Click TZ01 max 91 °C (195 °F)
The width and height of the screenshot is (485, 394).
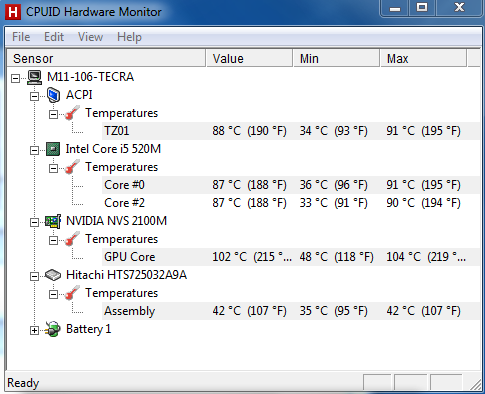click(423, 131)
